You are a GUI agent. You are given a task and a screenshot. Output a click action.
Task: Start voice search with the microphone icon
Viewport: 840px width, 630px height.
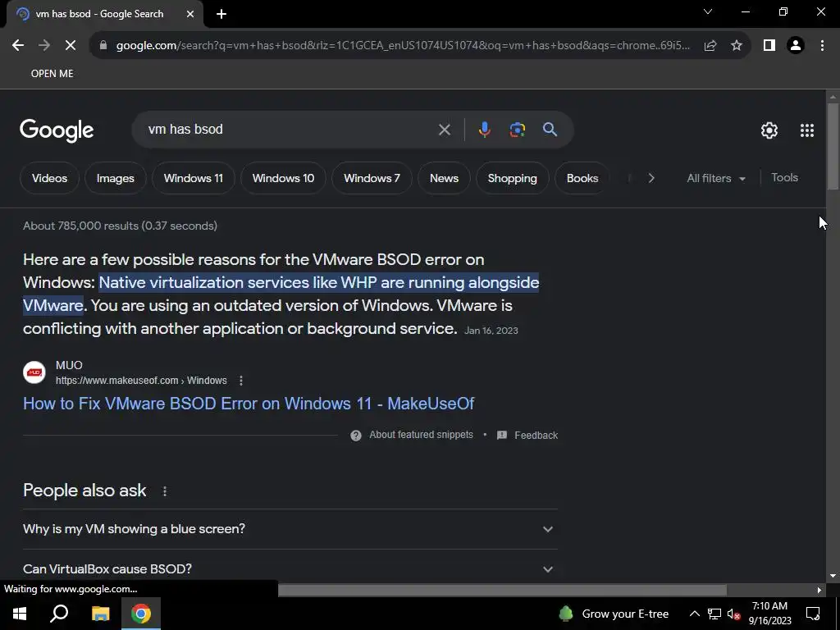click(484, 130)
